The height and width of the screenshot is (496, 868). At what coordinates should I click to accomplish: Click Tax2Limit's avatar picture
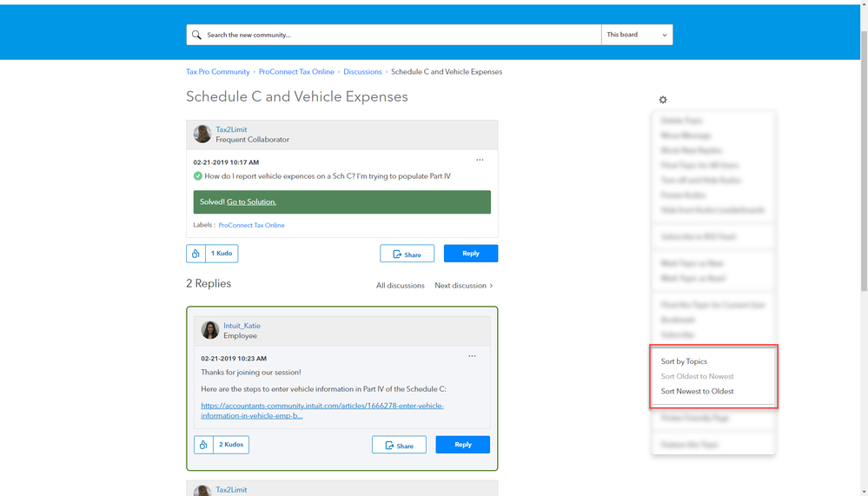click(x=202, y=134)
